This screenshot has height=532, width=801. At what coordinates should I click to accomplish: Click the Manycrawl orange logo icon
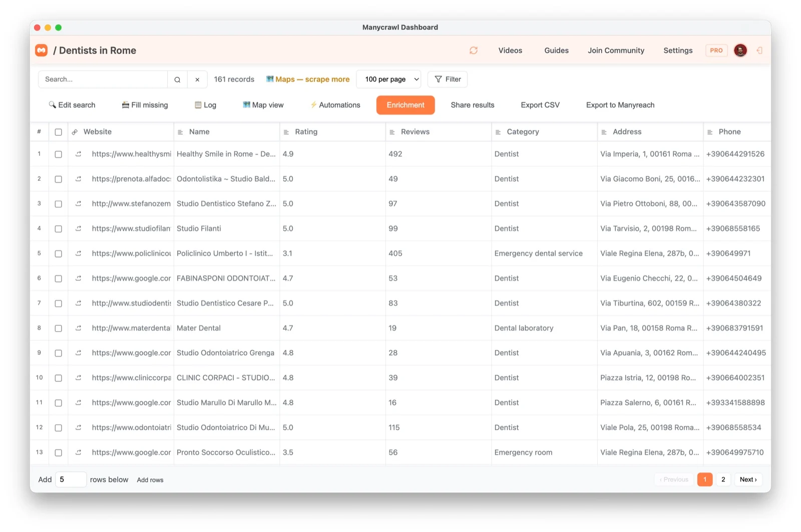[x=42, y=50]
